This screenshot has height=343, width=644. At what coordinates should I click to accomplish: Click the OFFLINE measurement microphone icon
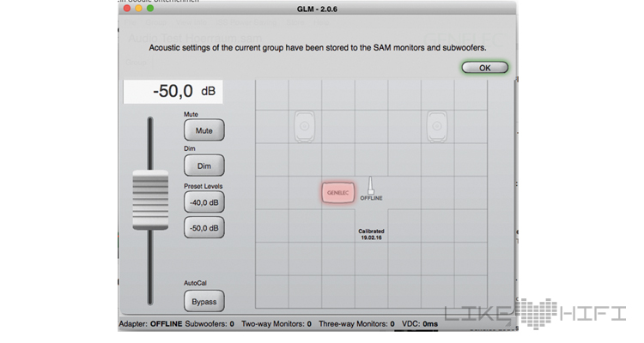point(371,189)
